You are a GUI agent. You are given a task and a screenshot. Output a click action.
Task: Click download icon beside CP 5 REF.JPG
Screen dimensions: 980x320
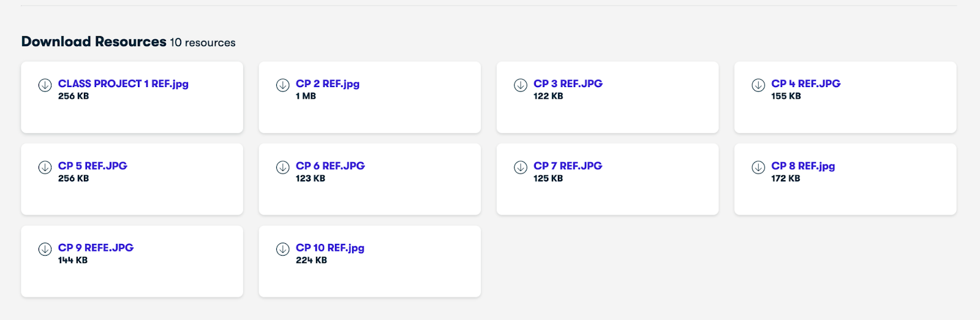(45, 167)
